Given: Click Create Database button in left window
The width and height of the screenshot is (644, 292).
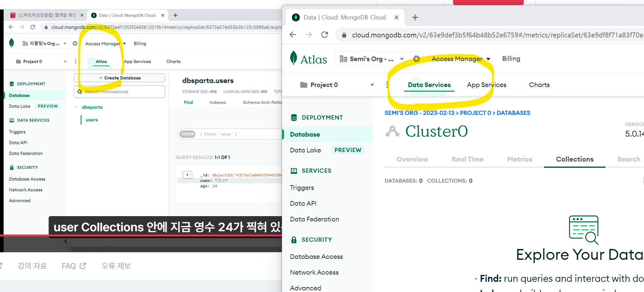Looking at the screenshot, I should click(x=120, y=78).
